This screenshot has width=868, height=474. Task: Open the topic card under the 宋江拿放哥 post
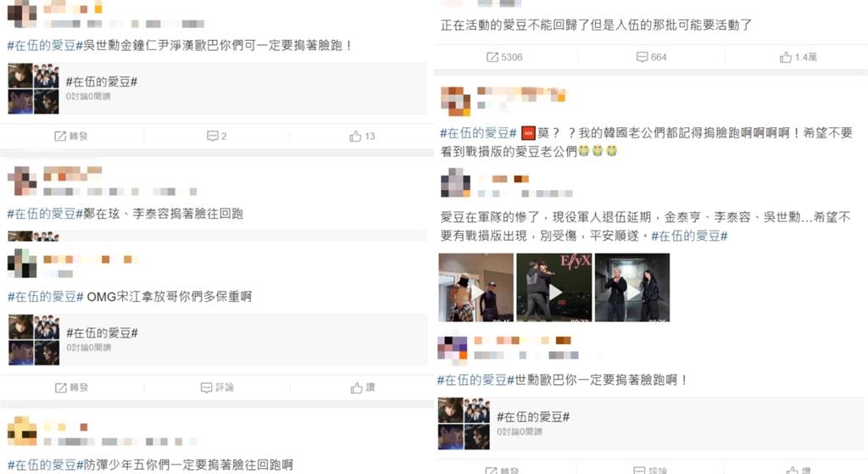click(x=217, y=340)
